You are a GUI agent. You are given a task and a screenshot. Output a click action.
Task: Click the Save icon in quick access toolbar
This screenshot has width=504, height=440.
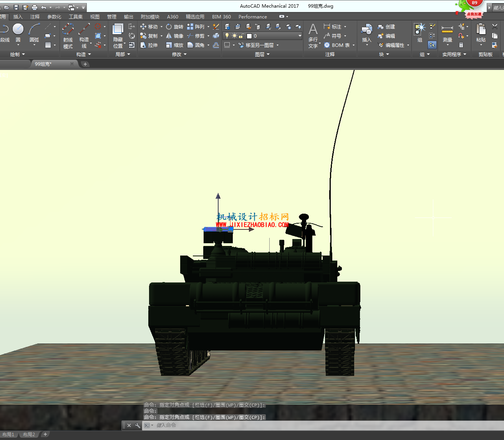pyautogui.click(x=16, y=7)
